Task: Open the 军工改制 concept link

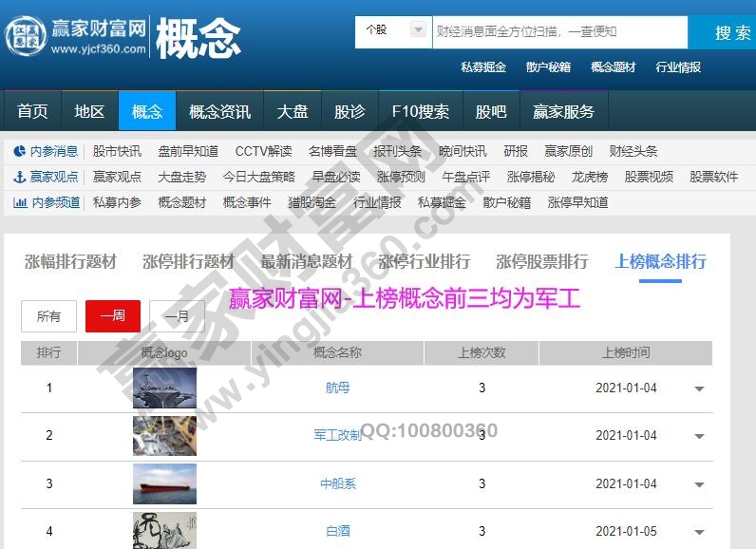Action: pyautogui.click(x=337, y=436)
